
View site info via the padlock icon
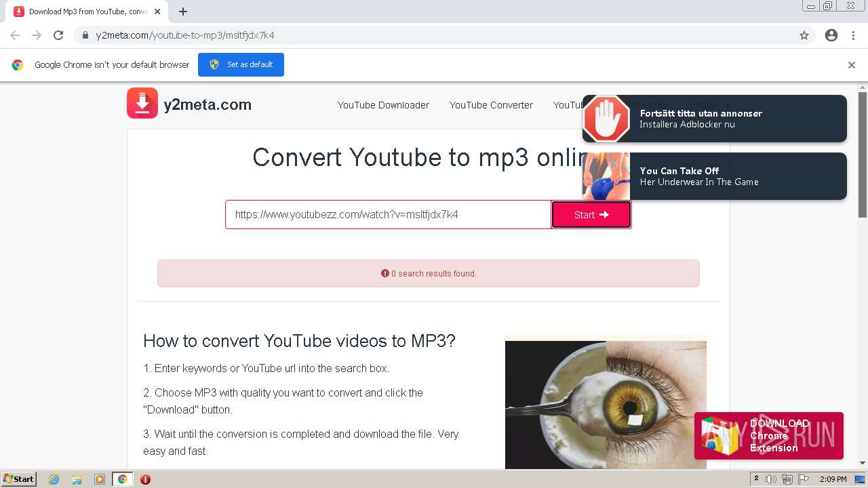coord(85,35)
